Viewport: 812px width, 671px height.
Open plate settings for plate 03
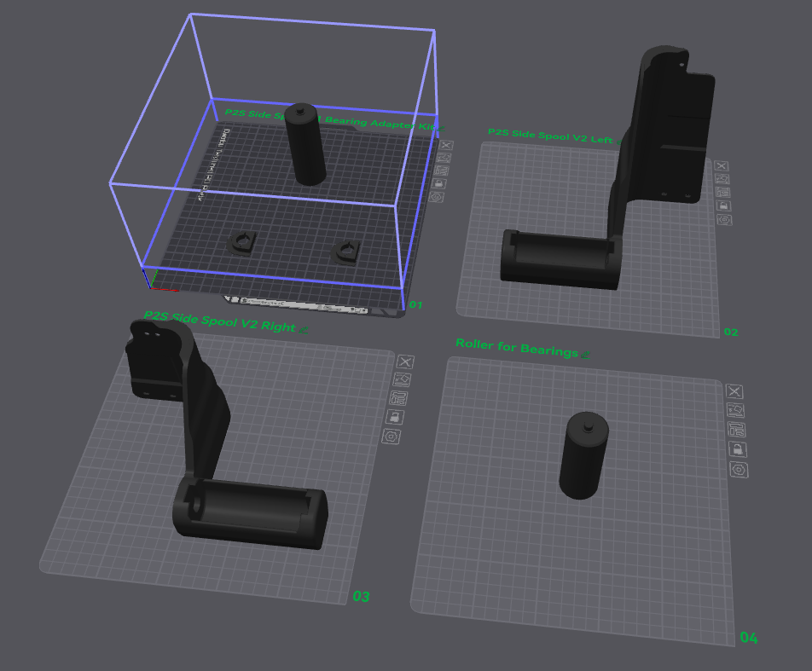(x=391, y=437)
